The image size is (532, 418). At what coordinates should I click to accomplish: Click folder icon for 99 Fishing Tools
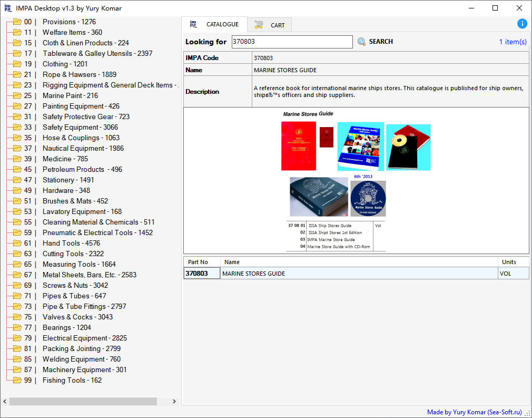[x=17, y=380]
